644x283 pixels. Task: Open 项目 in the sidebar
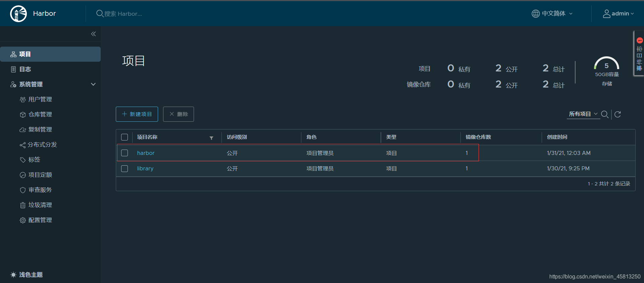coord(50,54)
